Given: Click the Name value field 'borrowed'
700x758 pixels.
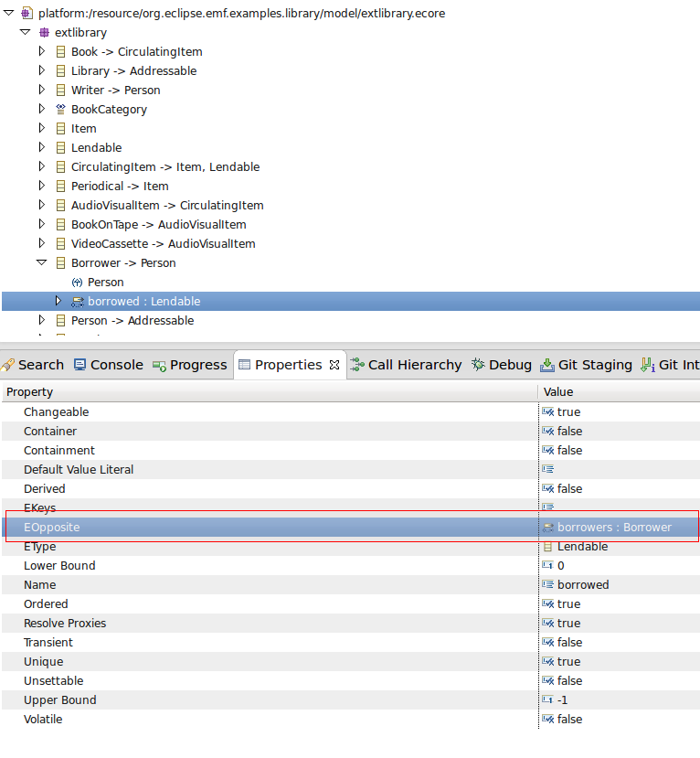Looking at the screenshot, I should point(582,585).
